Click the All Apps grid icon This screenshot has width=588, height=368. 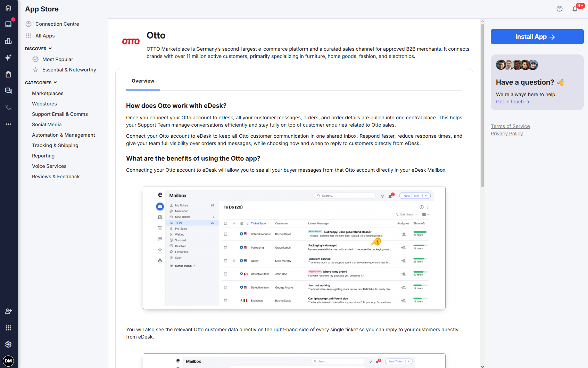pos(28,36)
